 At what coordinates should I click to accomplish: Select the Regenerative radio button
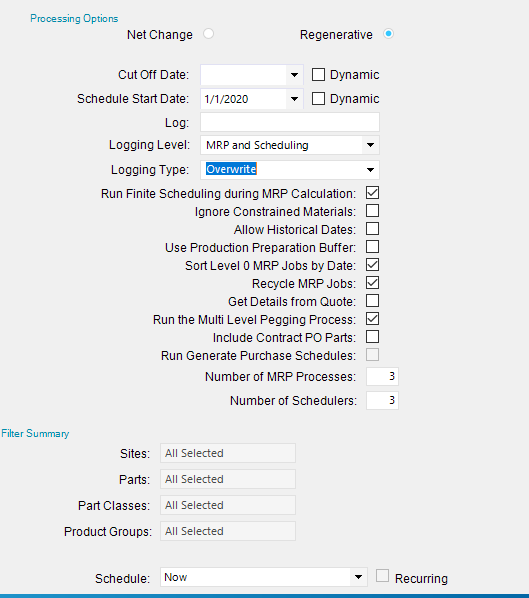tap(388, 34)
